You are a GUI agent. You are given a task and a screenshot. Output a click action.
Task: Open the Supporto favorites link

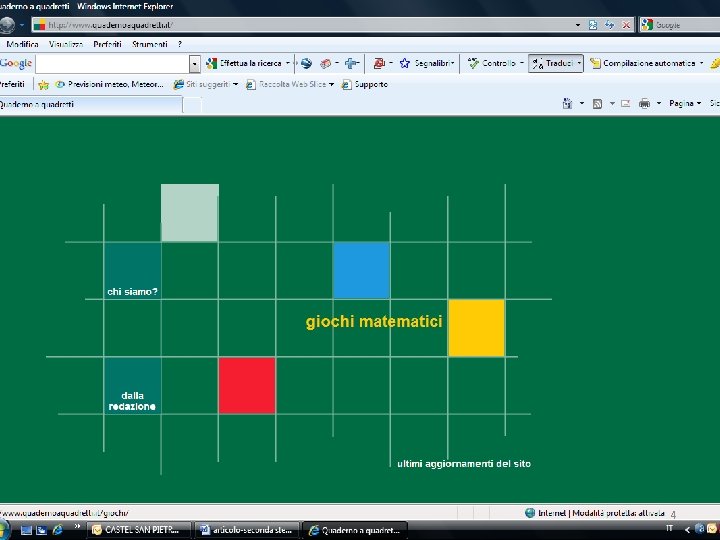pos(365,84)
